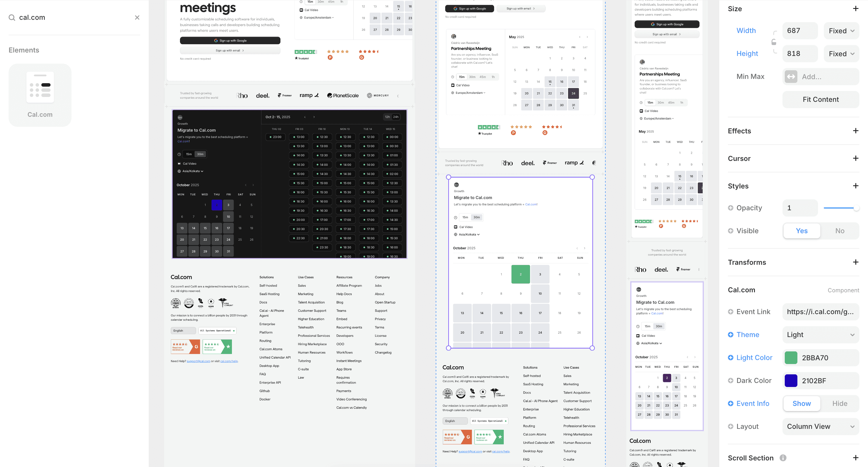Screen dimensions: 868x467
Task: Add a Scroll Section with the plus icon
Action: 856,458
